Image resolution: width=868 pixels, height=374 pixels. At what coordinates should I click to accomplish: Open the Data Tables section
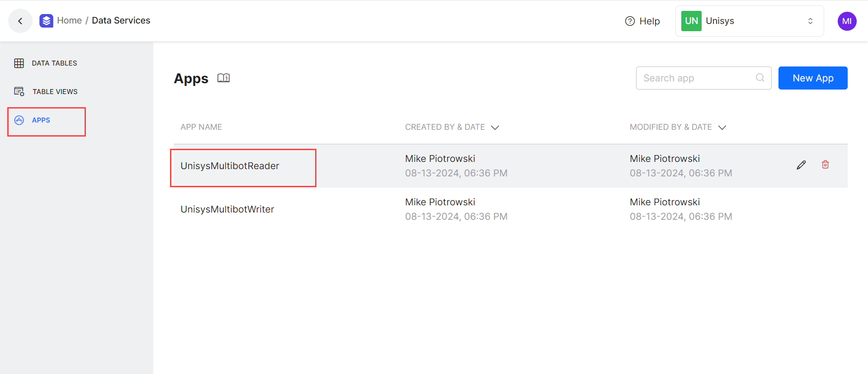[54, 63]
